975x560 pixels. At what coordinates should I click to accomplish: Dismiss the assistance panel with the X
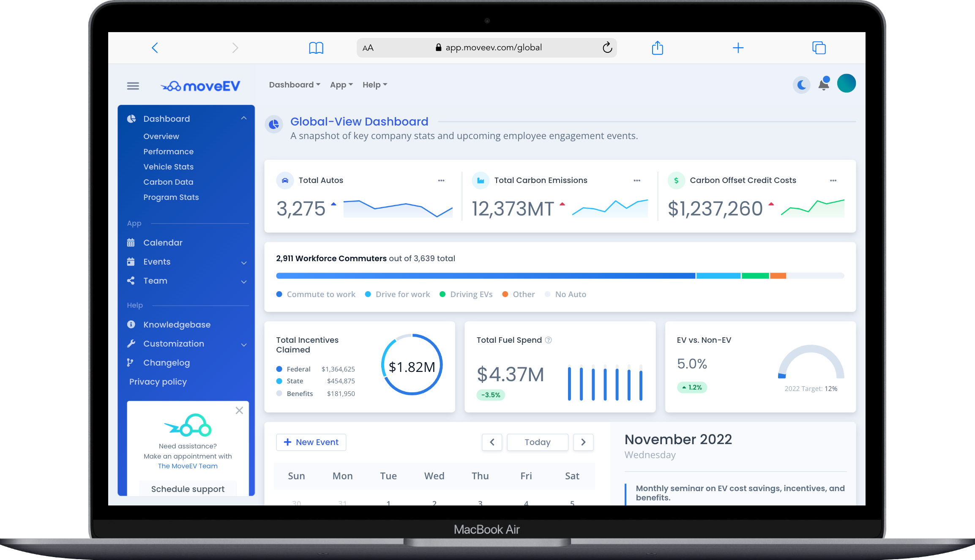point(239,410)
